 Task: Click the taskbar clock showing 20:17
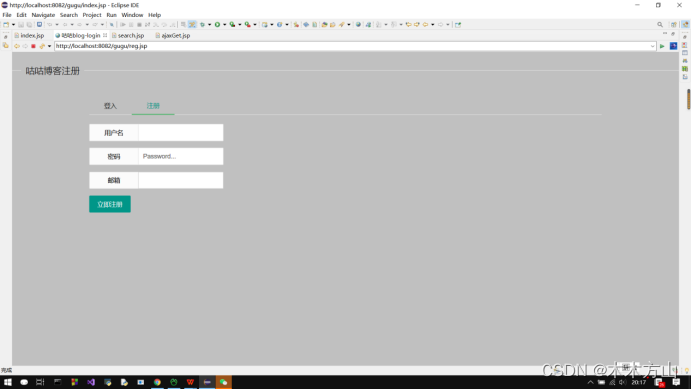point(639,382)
